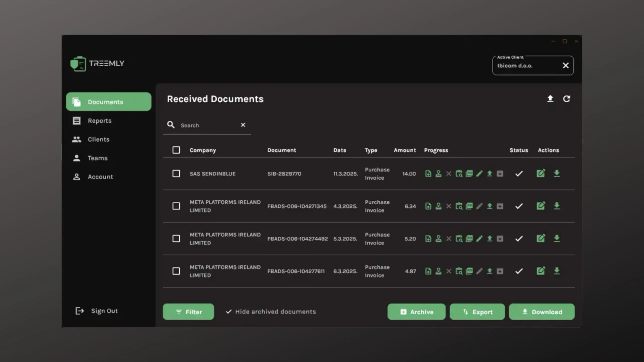Screen dimensions: 644x362
Task: Click the Date column header
Action: tap(340, 150)
